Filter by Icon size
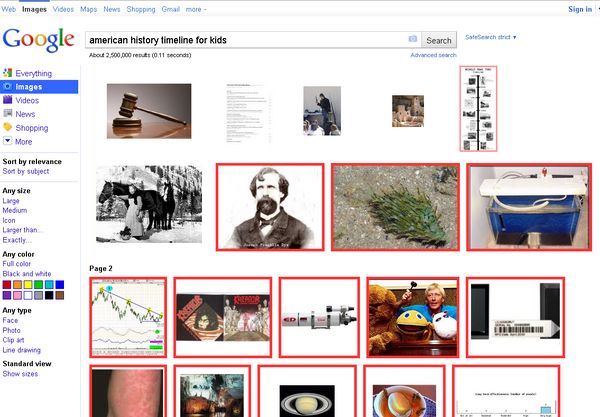Image resolution: width=600 pixels, height=417 pixels. click(9, 220)
